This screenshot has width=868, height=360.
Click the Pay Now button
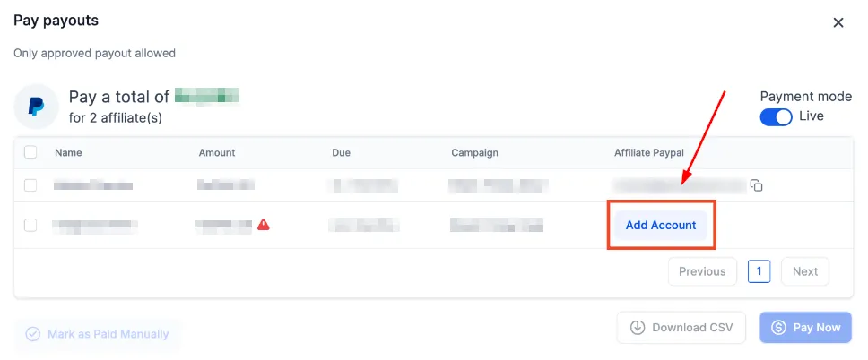point(805,328)
